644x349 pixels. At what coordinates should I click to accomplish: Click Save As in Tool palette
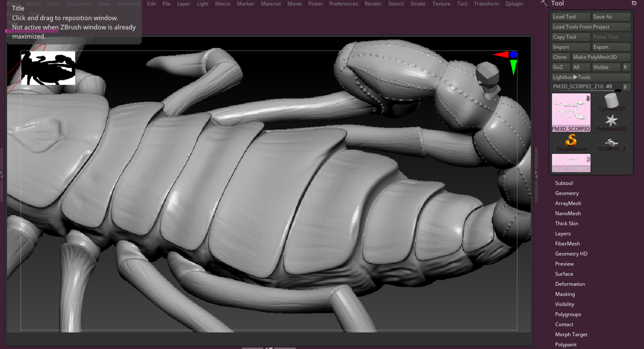[x=611, y=17]
